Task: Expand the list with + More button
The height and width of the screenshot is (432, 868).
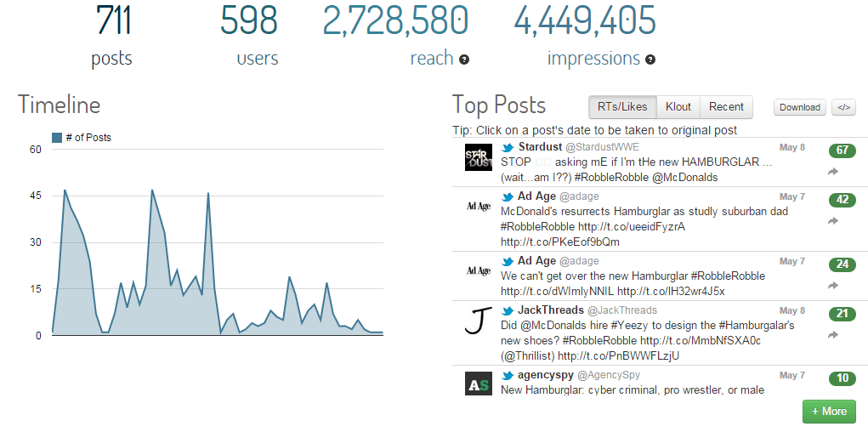Action: click(829, 412)
